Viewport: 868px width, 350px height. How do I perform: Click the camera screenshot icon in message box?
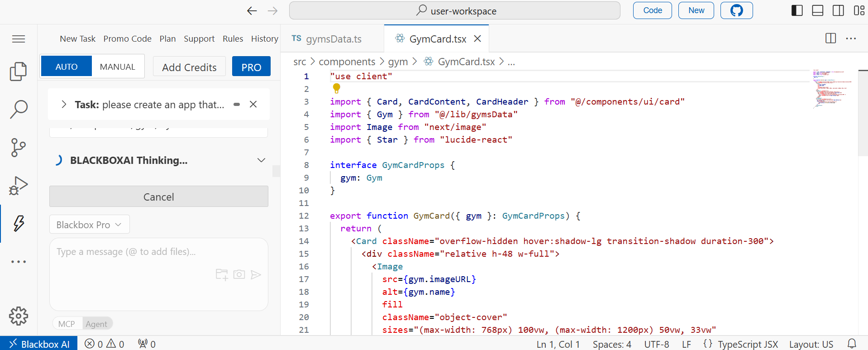pos(239,274)
